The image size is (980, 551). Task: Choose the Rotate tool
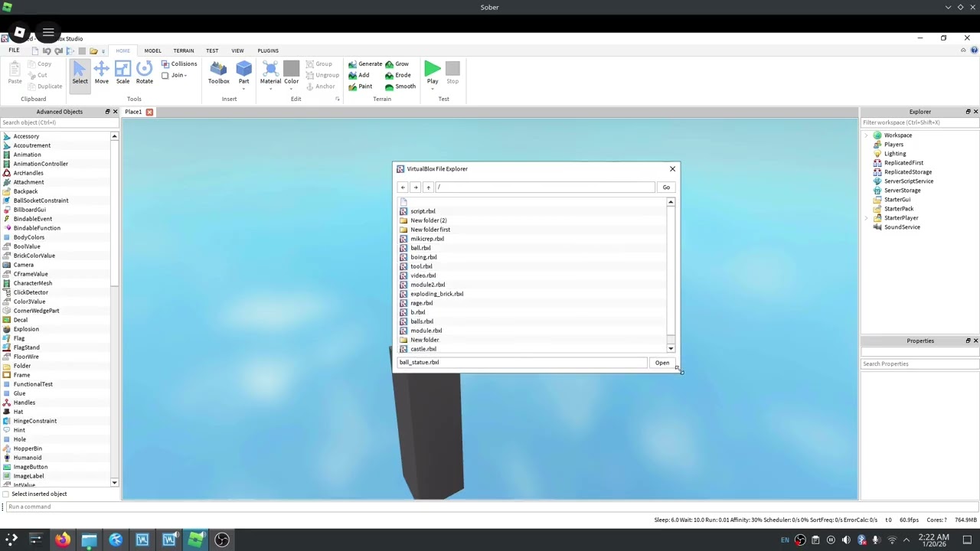pyautogui.click(x=144, y=72)
